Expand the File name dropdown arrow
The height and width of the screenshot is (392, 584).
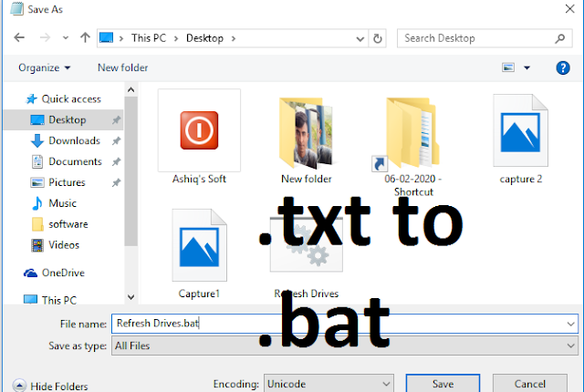point(570,324)
